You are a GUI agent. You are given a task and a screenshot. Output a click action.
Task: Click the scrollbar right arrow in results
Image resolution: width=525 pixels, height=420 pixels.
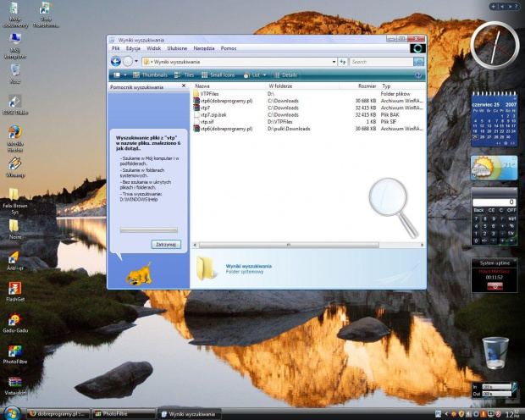point(422,246)
